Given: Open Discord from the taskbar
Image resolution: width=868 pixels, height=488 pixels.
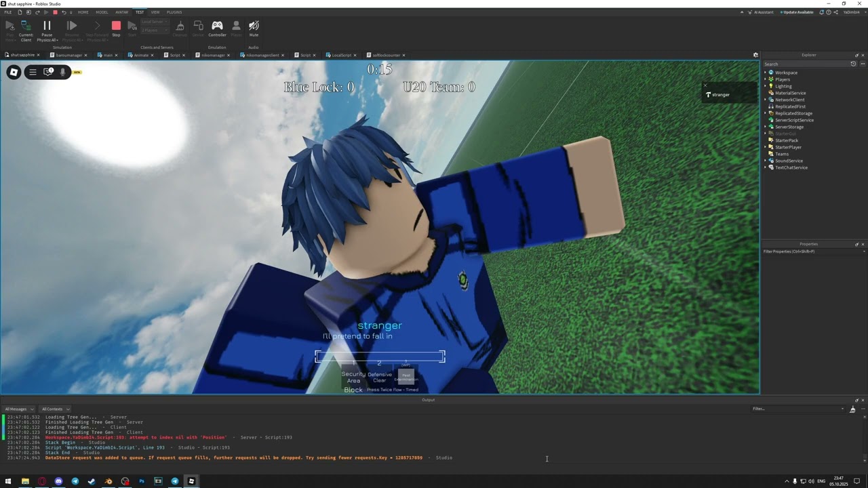Looking at the screenshot, I should click(58, 481).
